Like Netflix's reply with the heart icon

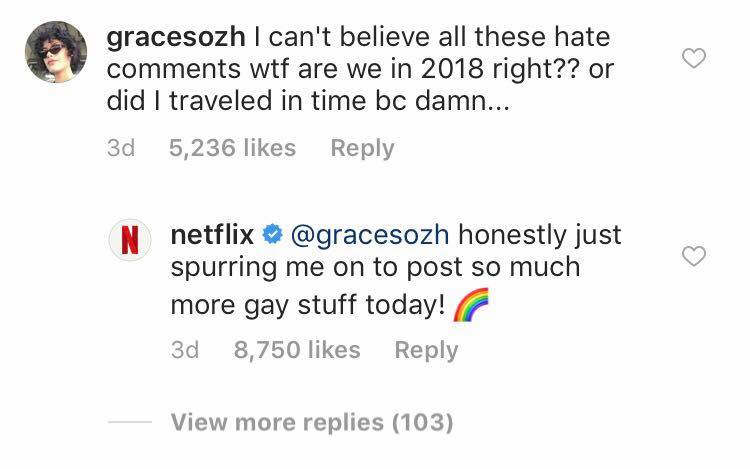click(693, 257)
